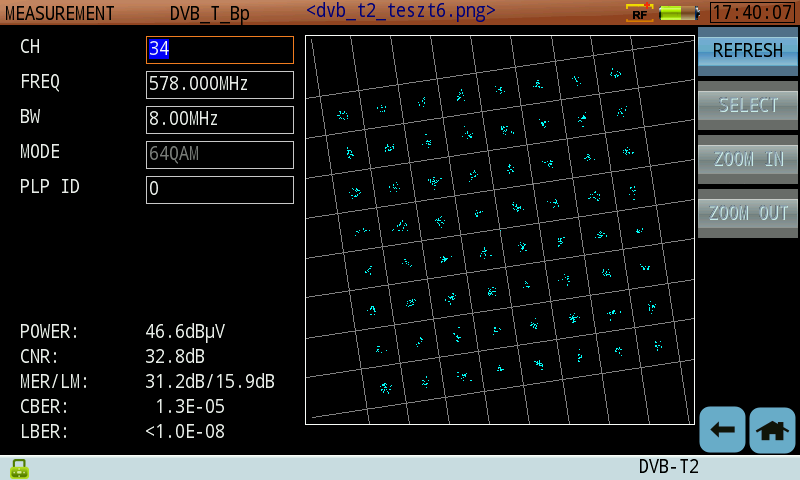Open the MODE 64QAM field
Screen dimensions: 800x480
click(x=220, y=155)
